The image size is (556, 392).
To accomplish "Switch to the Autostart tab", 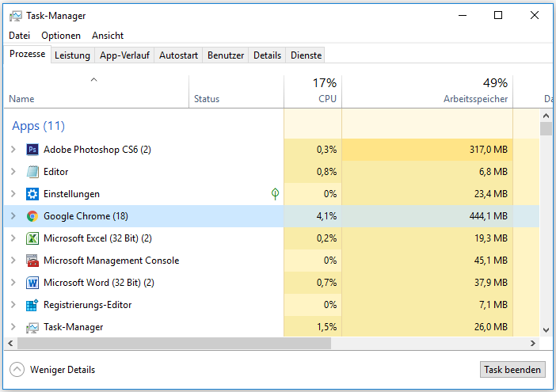I will click(x=178, y=55).
